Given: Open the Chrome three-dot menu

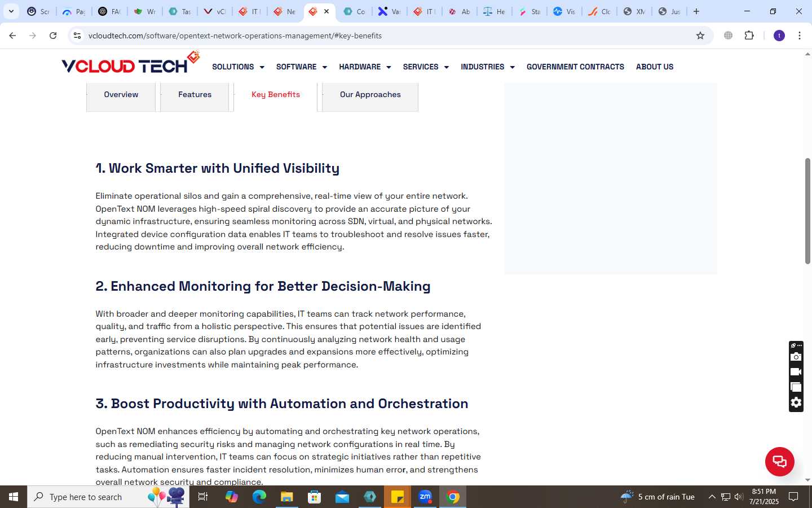Looking at the screenshot, I should coord(800,36).
